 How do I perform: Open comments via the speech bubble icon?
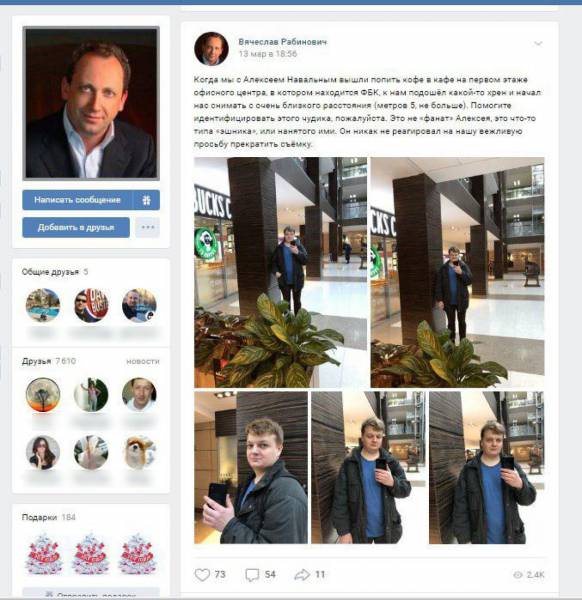tap(252, 575)
